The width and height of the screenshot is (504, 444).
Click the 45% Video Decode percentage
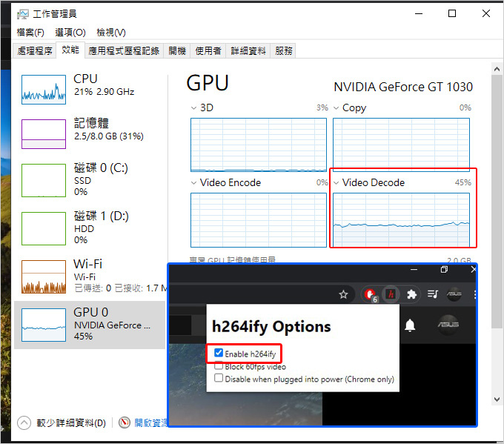[462, 182]
